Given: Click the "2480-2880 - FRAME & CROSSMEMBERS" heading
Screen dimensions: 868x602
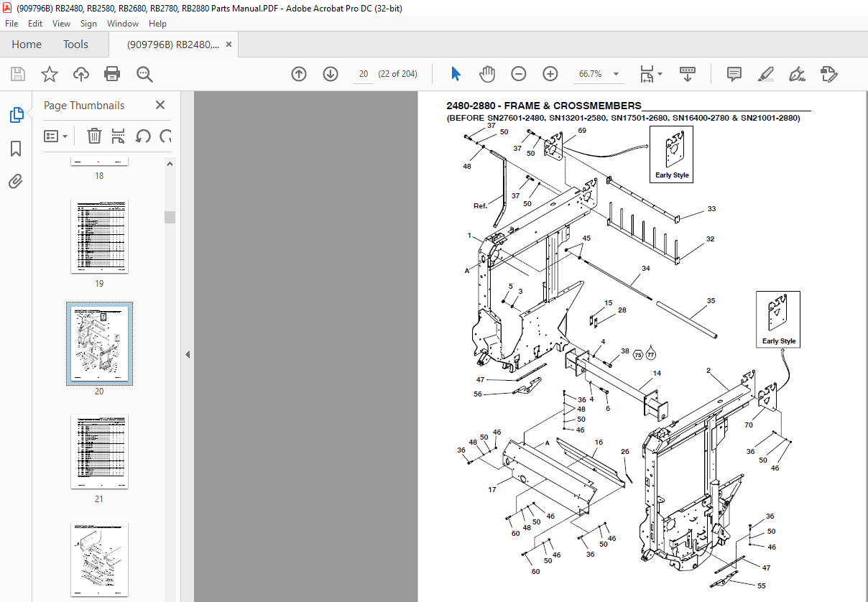Looking at the screenshot, I should pos(544,106).
